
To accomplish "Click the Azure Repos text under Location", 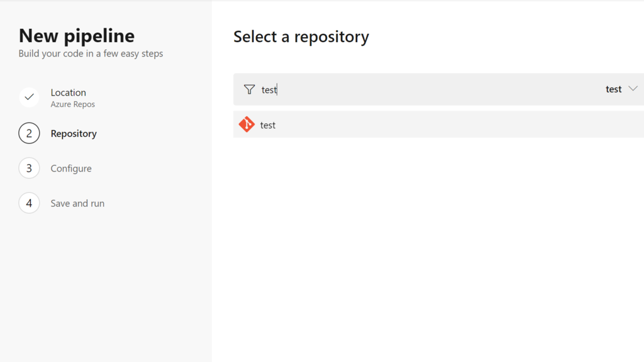I will click(73, 104).
